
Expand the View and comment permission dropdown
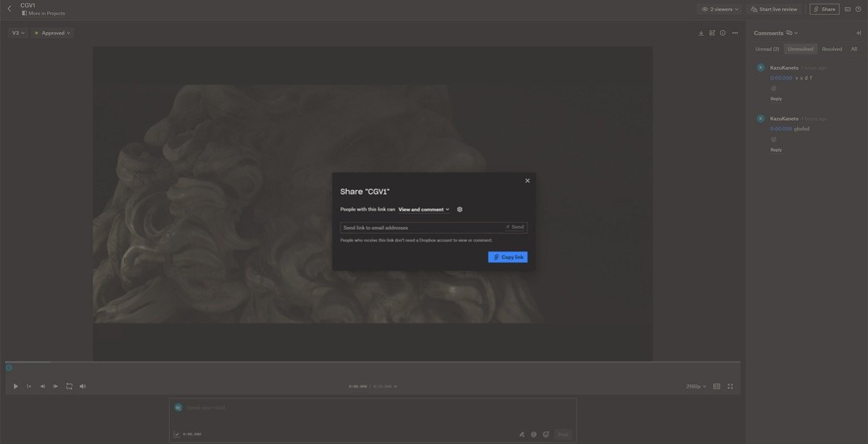click(424, 210)
